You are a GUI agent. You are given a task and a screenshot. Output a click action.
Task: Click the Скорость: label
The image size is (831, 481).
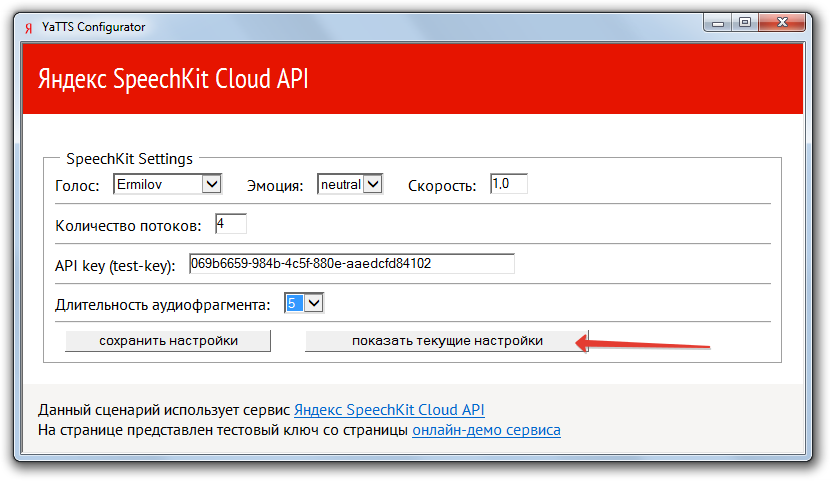pyautogui.click(x=442, y=185)
